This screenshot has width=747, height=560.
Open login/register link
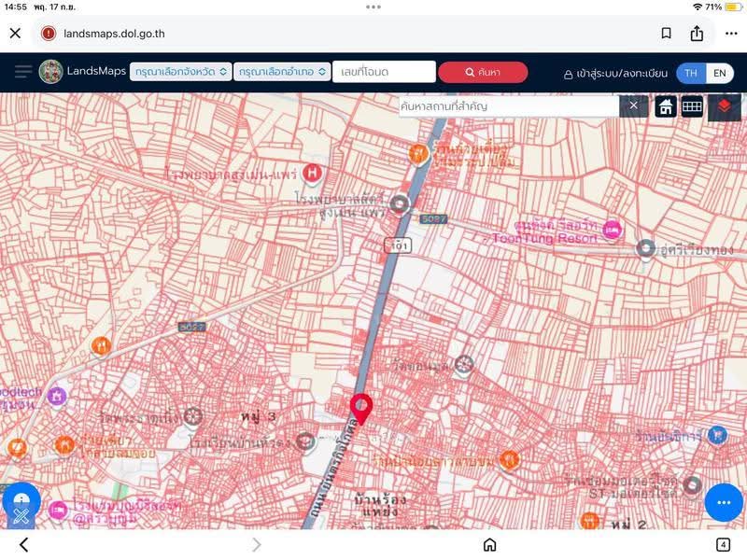point(615,74)
